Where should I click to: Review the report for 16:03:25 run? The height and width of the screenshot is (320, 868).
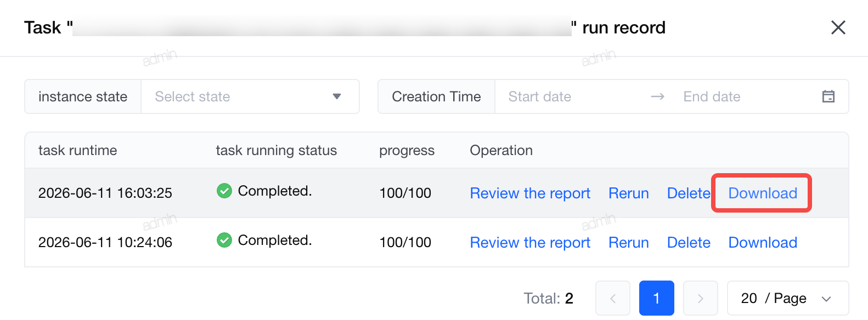click(530, 193)
